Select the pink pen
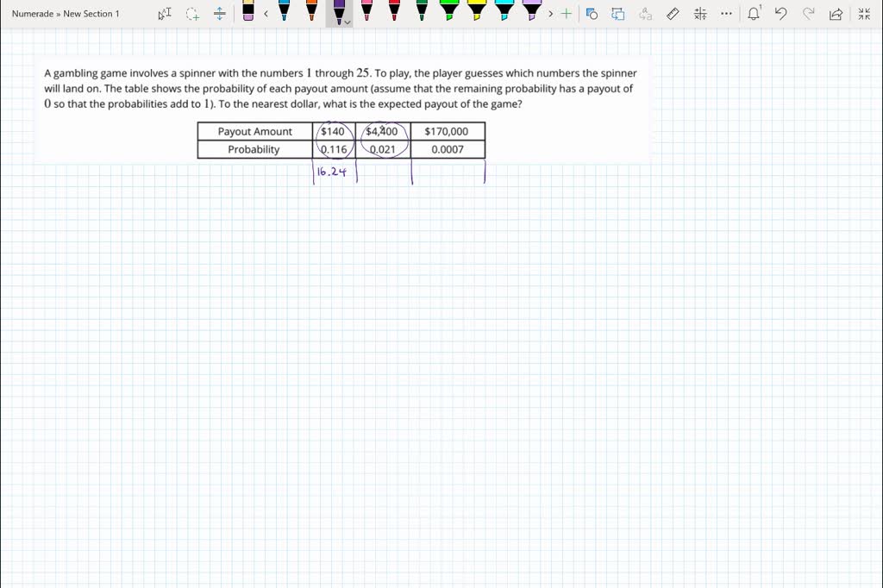 (366, 11)
